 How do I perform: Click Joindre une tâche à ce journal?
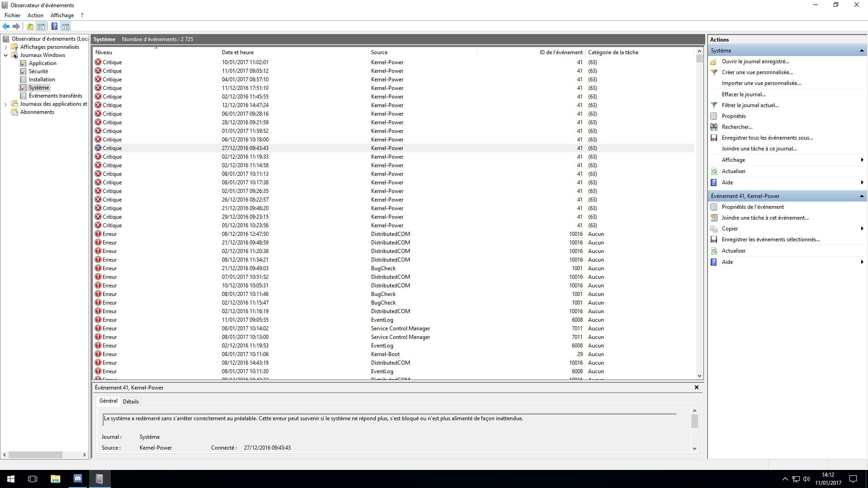[x=759, y=149]
